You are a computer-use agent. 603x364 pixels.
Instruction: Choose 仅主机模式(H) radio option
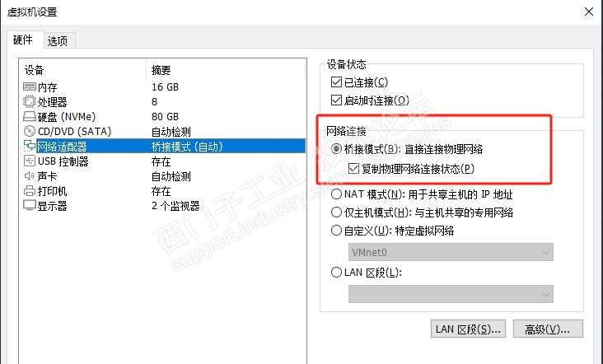(336, 212)
